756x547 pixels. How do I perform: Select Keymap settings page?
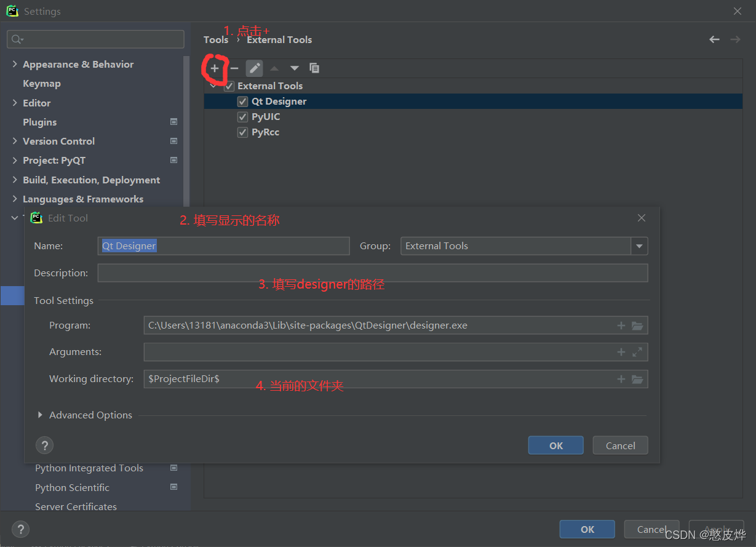[x=42, y=84]
